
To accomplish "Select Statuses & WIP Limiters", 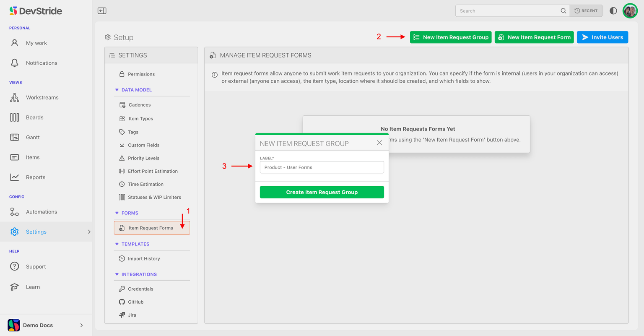I will [x=154, y=197].
